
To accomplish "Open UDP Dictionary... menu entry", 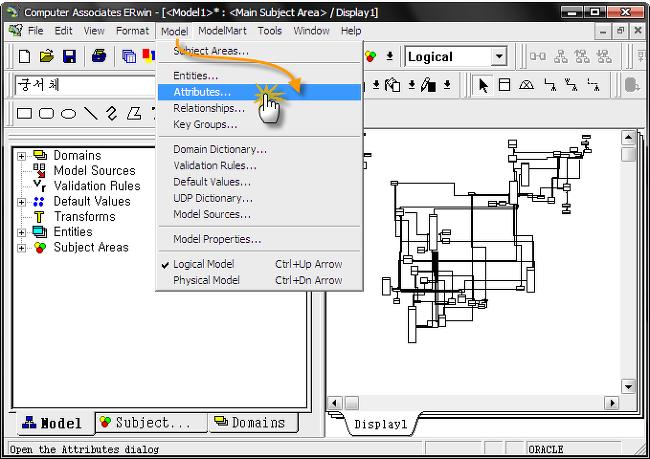I will (259, 198).
